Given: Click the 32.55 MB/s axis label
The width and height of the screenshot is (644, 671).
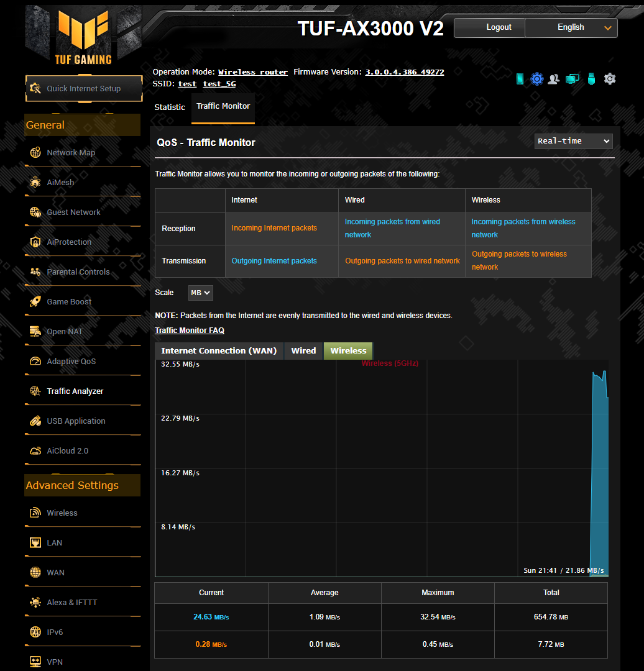Looking at the screenshot, I should (180, 364).
